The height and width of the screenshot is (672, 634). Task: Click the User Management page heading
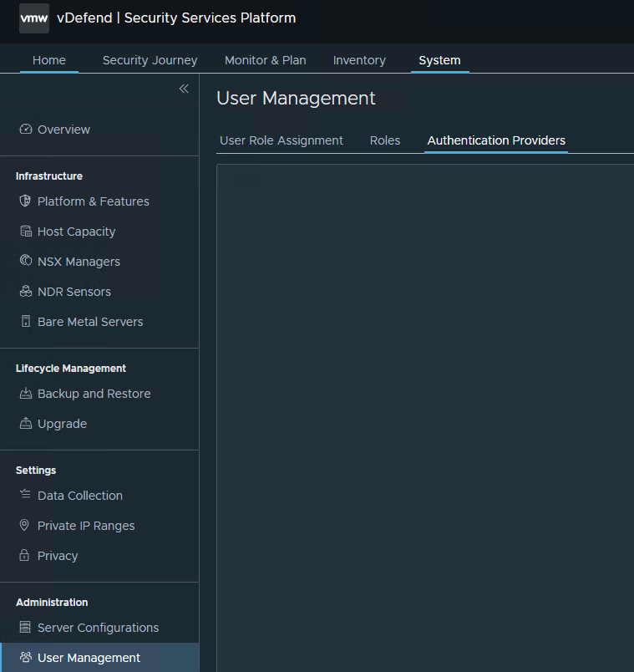point(296,98)
